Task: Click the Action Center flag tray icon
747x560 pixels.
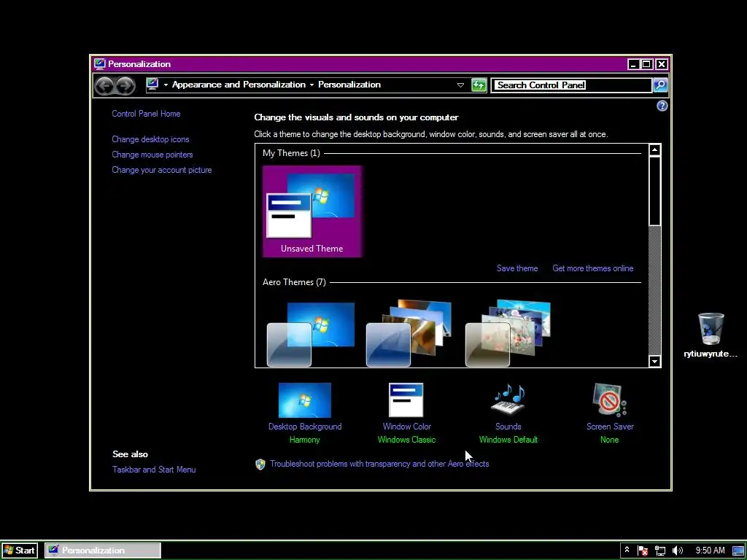Action: tap(643, 551)
